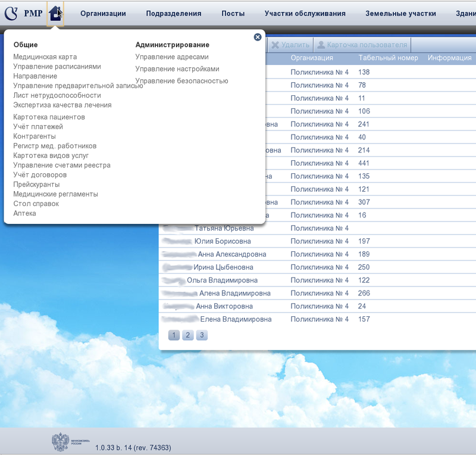The height and width of the screenshot is (455, 476).
Task: Open Управление настройками
Action: (177, 69)
